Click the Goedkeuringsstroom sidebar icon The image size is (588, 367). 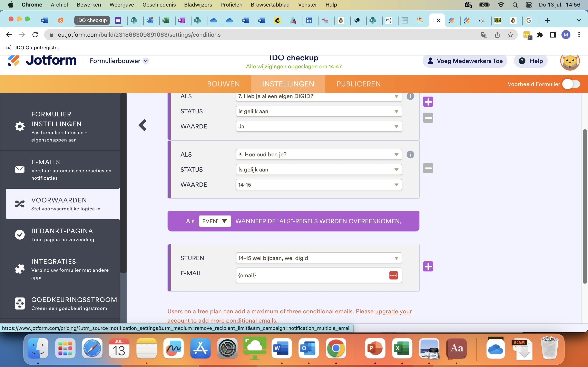click(20, 303)
